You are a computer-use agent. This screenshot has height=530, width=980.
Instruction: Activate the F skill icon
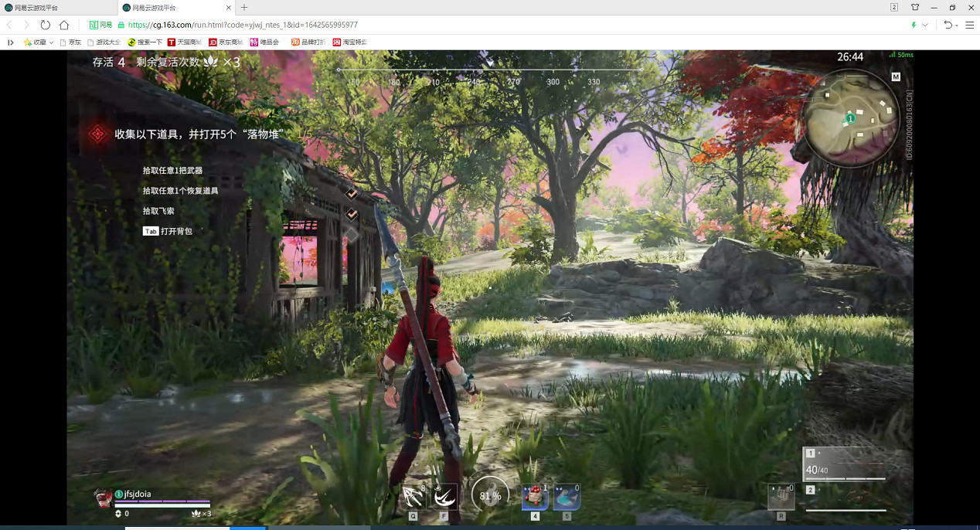point(444,496)
